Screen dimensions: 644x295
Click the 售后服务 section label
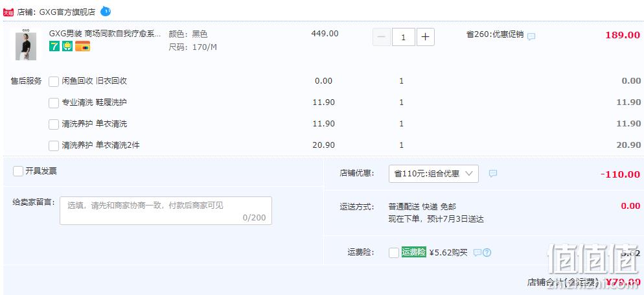point(27,81)
